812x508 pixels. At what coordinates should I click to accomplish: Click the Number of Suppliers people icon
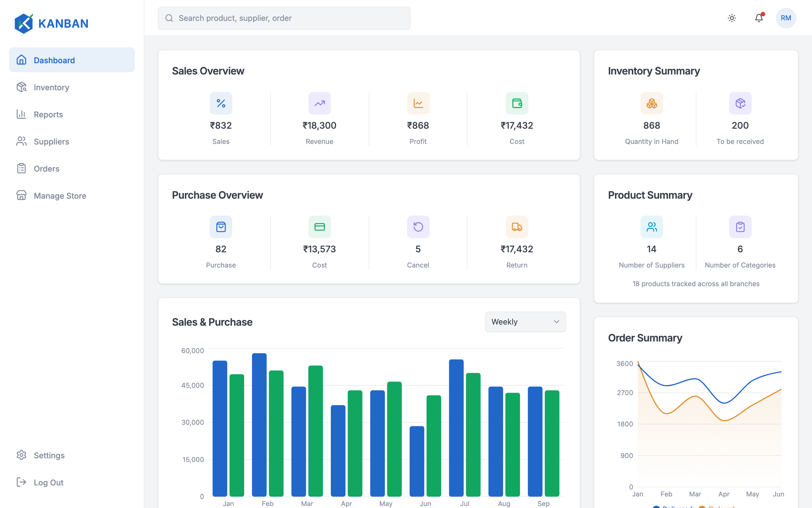652,227
